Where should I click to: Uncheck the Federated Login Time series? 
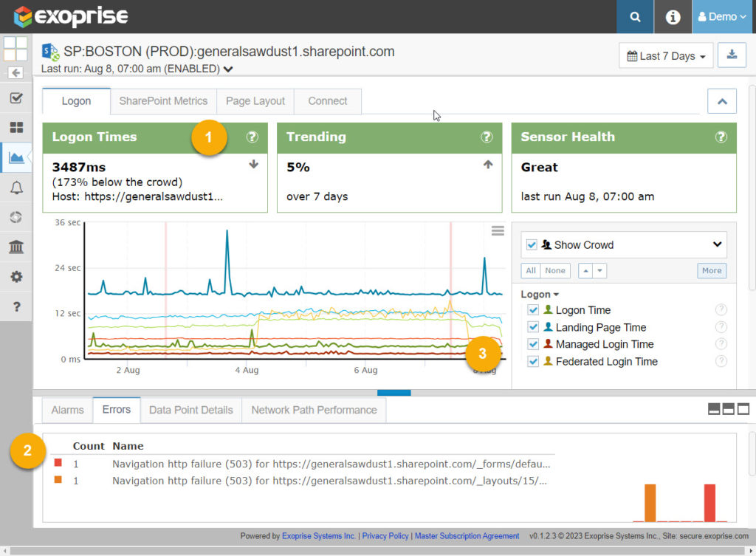pyautogui.click(x=533, y=362)
